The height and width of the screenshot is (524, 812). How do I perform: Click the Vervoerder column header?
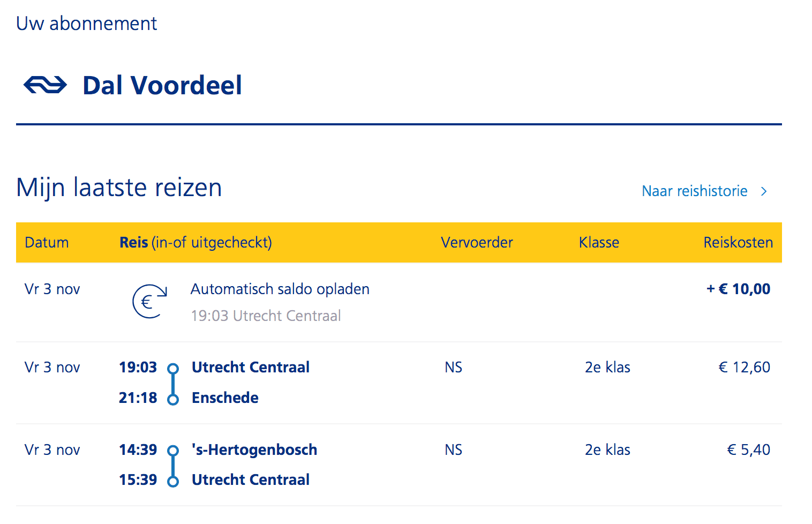coord(477,243)
